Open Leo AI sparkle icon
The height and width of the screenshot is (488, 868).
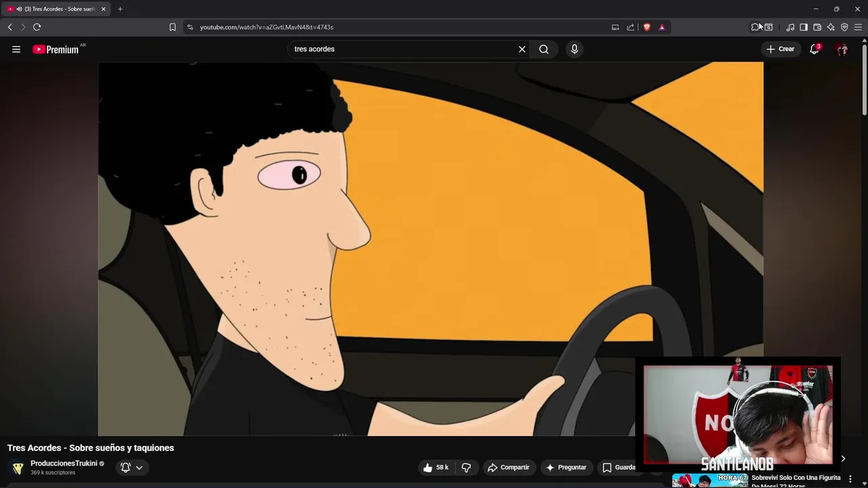[x=831, y=27]
